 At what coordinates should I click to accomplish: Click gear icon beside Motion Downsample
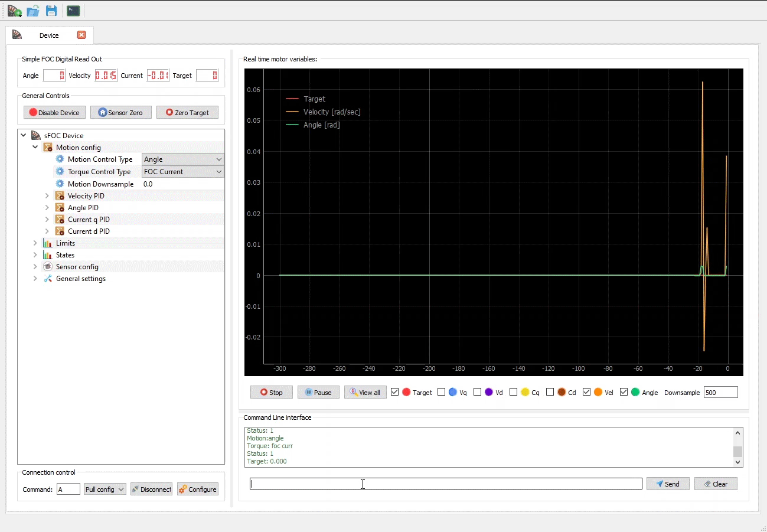tap(60, 184)
